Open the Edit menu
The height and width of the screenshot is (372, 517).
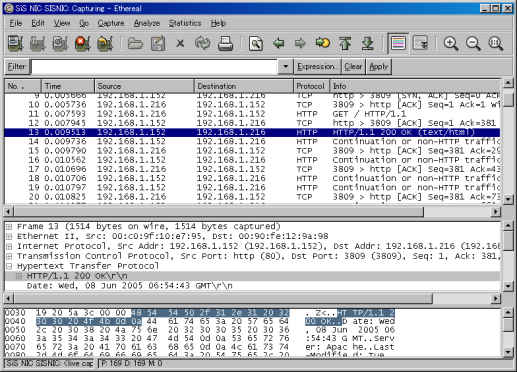(x=38, y=23)
